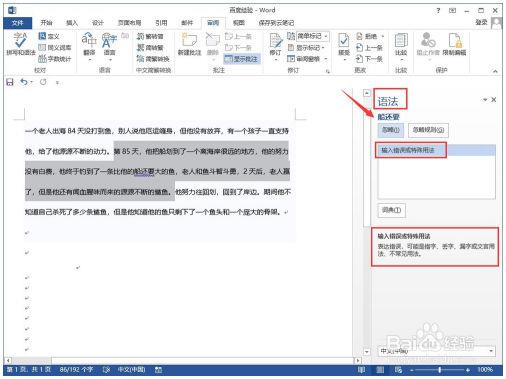506x379 pixels.
Task: Adjust the zoom slider handle
Action: coord(440,370)
